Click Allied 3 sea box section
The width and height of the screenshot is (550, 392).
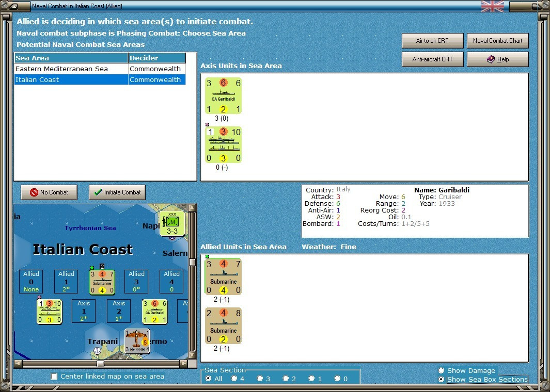coord(136,282)
